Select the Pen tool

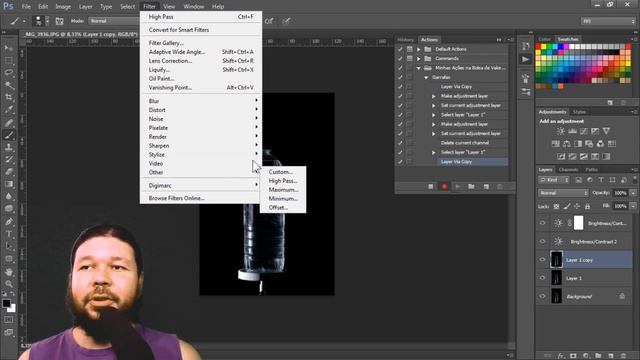click(x=9, y=222)
